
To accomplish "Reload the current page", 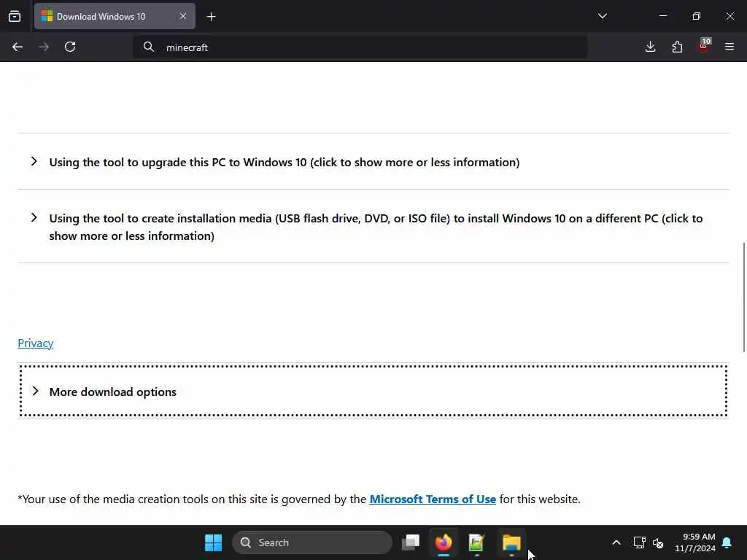I will pyautogui.click(x=70, y=47).
